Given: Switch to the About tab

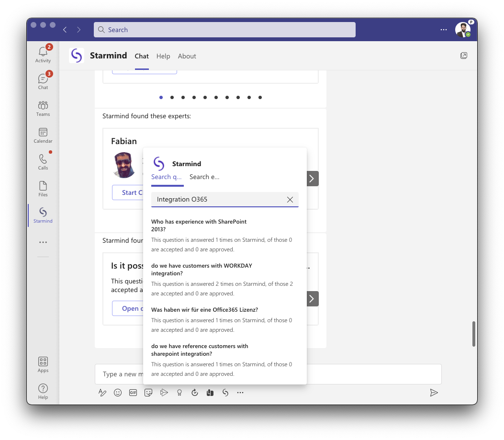Looking at the screenshot, I should (187, 56).
